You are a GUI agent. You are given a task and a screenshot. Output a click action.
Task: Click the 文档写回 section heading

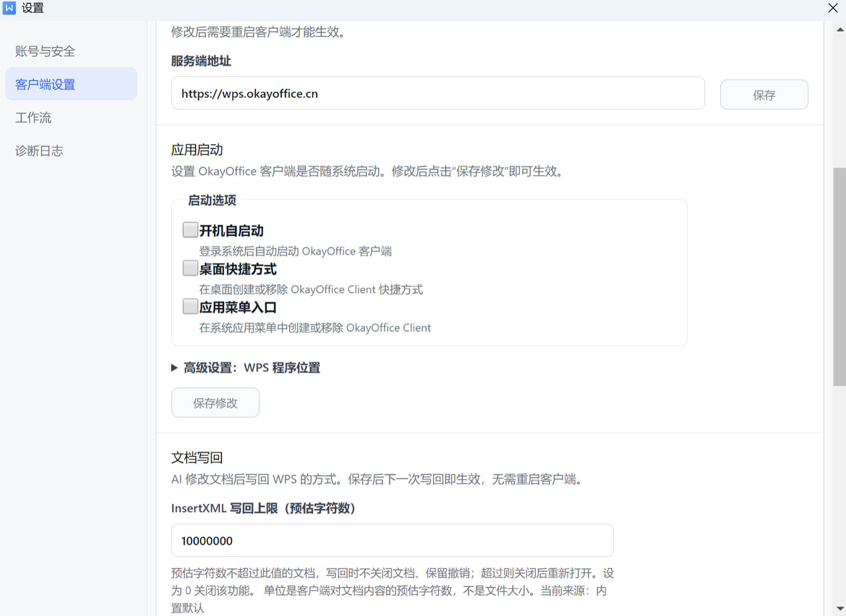click(x=197, y=457)
